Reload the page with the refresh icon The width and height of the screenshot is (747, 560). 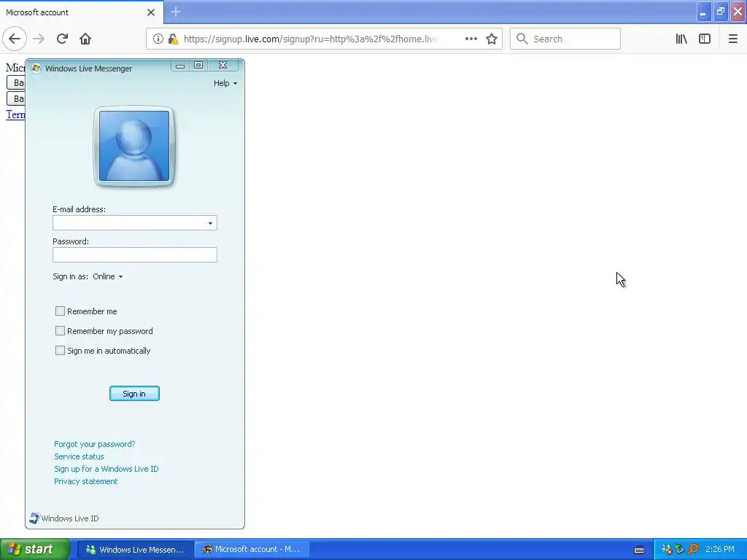click(63, 39)
